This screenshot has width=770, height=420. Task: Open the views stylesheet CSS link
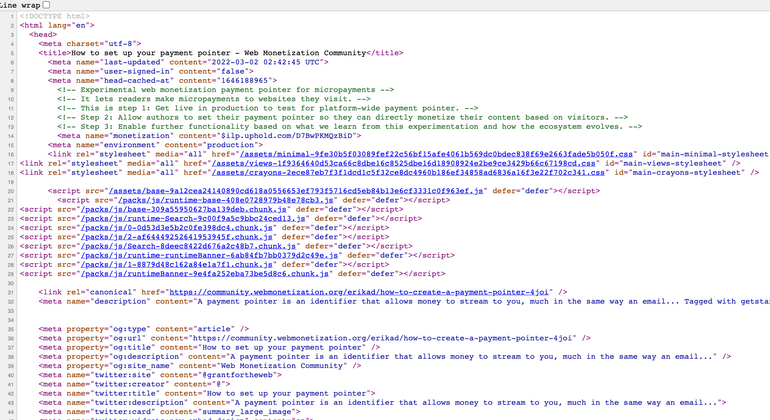pos(403,164)
